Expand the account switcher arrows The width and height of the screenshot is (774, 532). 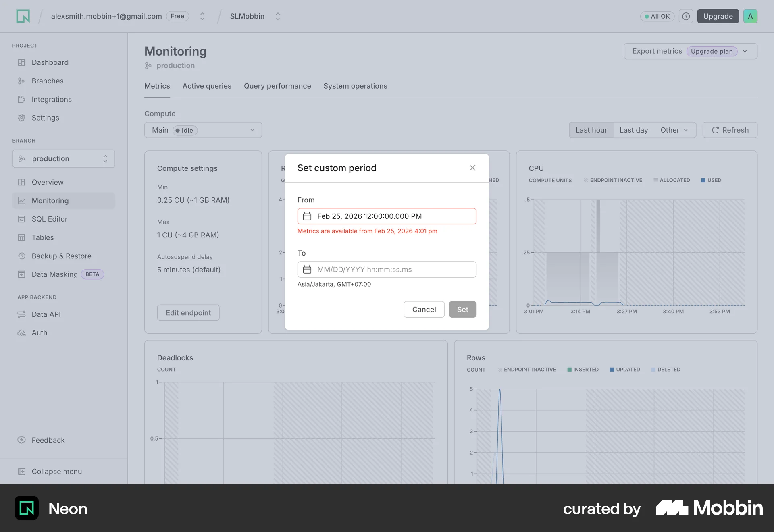[202, 16]
